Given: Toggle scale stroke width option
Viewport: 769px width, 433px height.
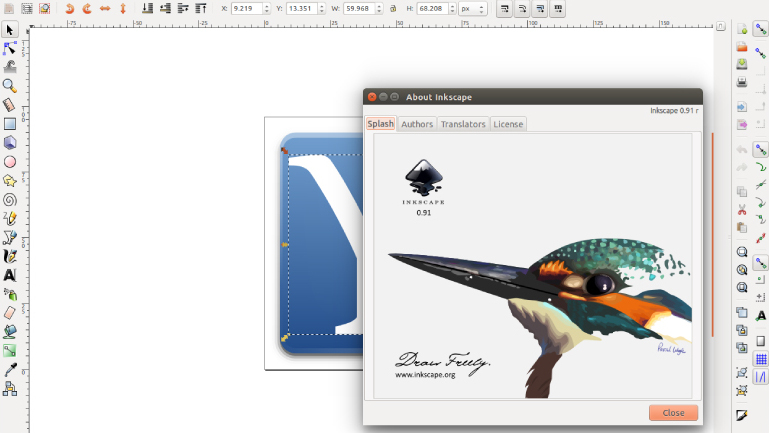Looking at the screenshot, I should [x=504, y=9].
